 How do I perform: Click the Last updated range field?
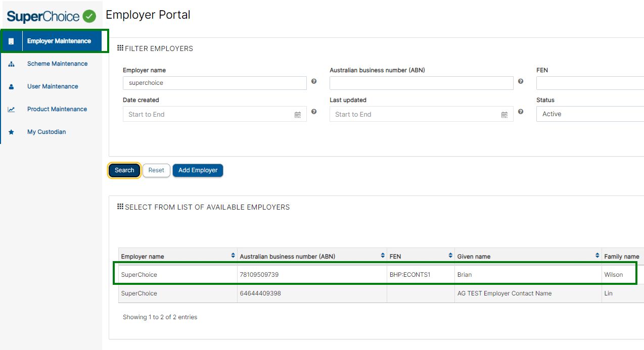422,114
